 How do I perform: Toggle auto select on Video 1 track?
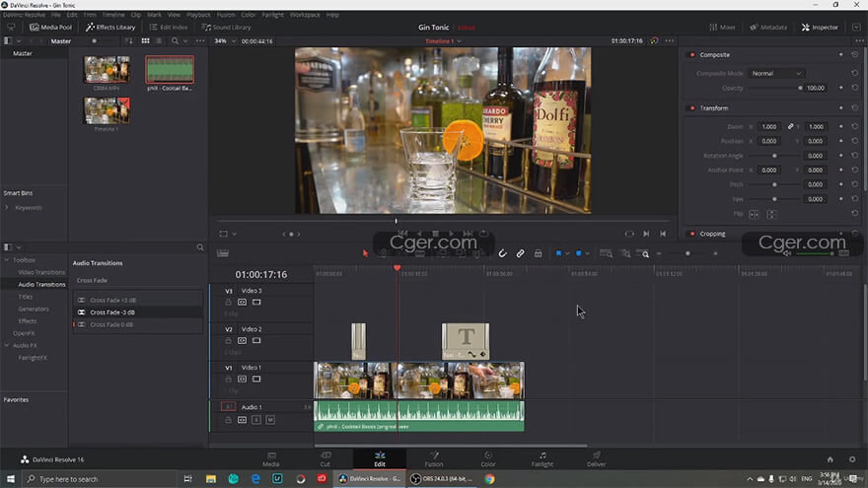click(x=242, y=379)
